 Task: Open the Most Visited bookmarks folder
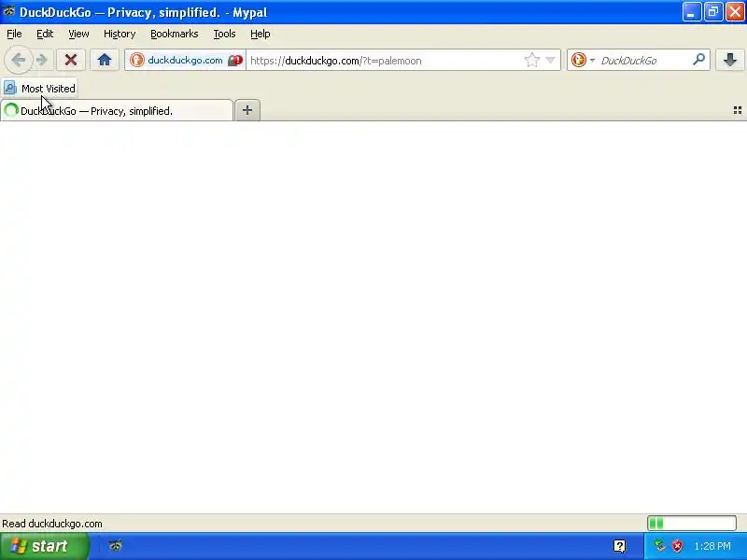(39, 89)
